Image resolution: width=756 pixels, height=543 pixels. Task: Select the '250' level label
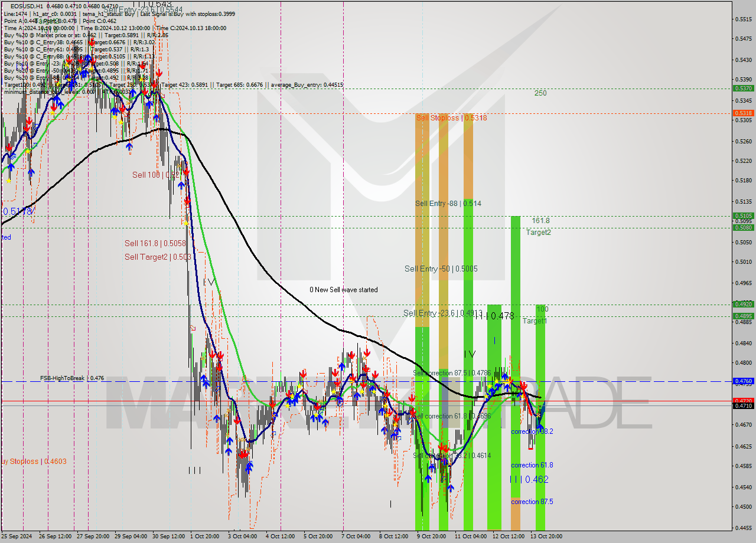pos(540,93)
